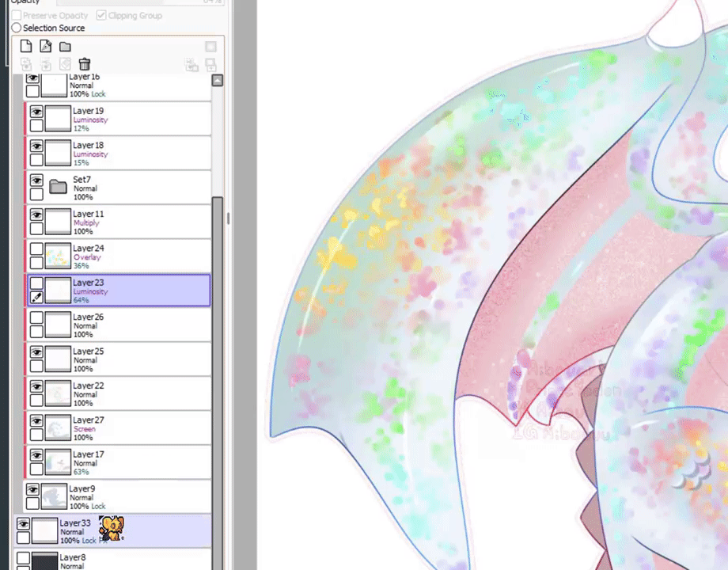
Task: Toggle the link box on Layer9
Action: click(32, 503)
